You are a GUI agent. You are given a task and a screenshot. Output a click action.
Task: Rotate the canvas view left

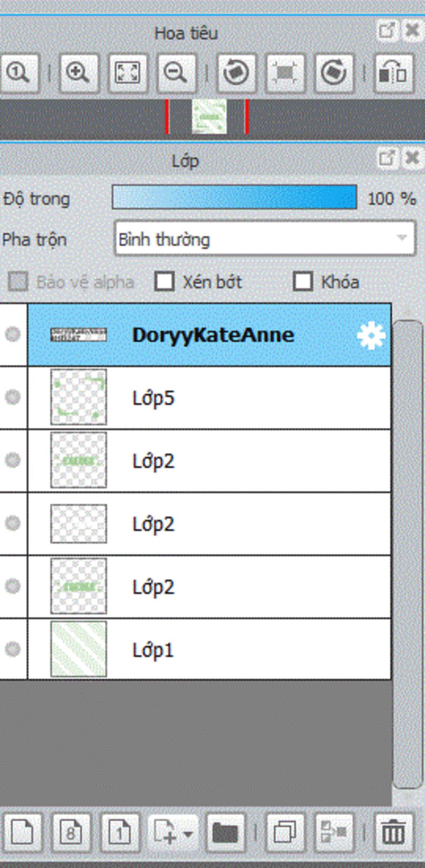click(236, 73)
